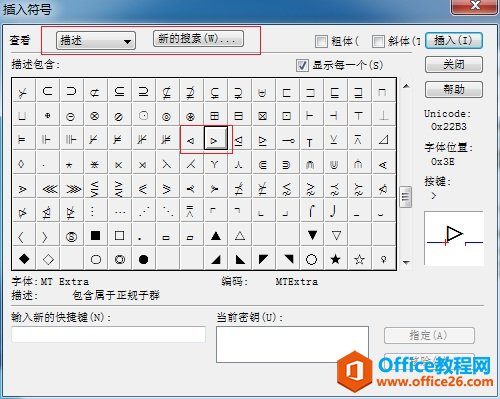This screenshot has height=399, width=500.
Task: Pick the superset-or-equal symbol ⊇
Action: tap(144, 91)
